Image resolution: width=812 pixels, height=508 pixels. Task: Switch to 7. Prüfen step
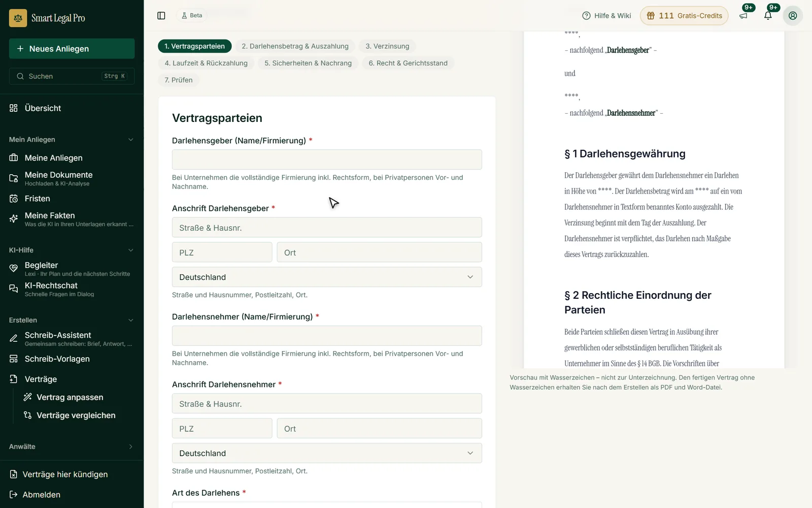click(179, 80)
